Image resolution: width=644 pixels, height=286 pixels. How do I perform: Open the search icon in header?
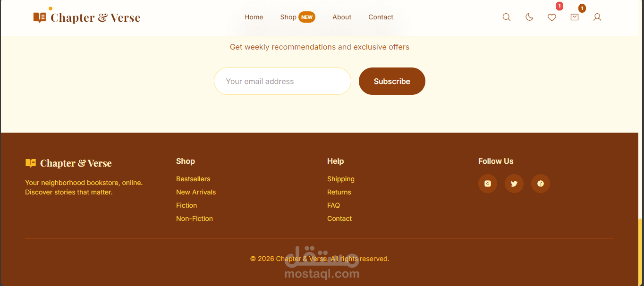pos(507,17)
